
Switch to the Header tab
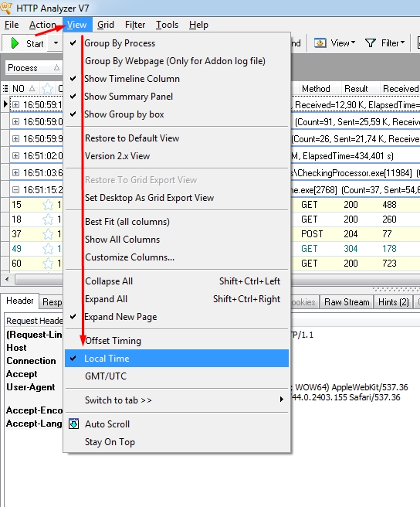[20, 301]
